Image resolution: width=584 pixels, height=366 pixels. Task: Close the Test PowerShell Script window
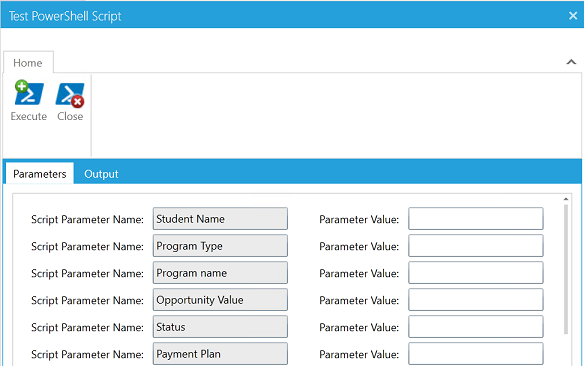click(x=573, y=16)
